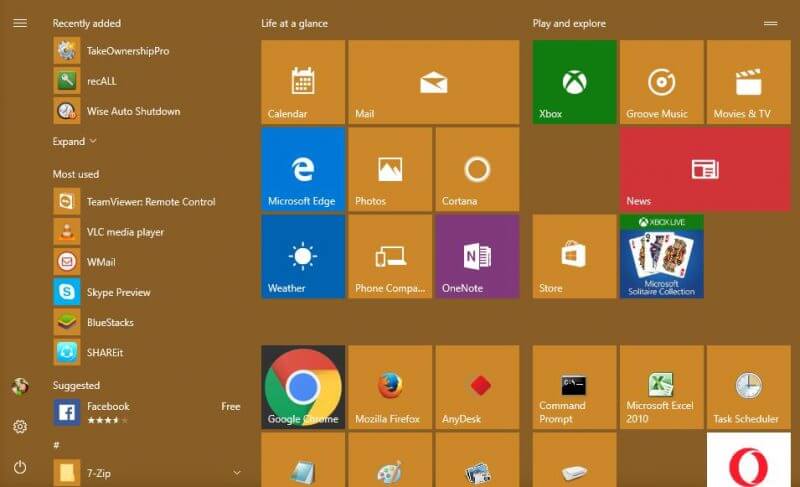Open the TakeOwnershipPro app
This screenshot has height=487, width=800.
(x=148, y=50)
